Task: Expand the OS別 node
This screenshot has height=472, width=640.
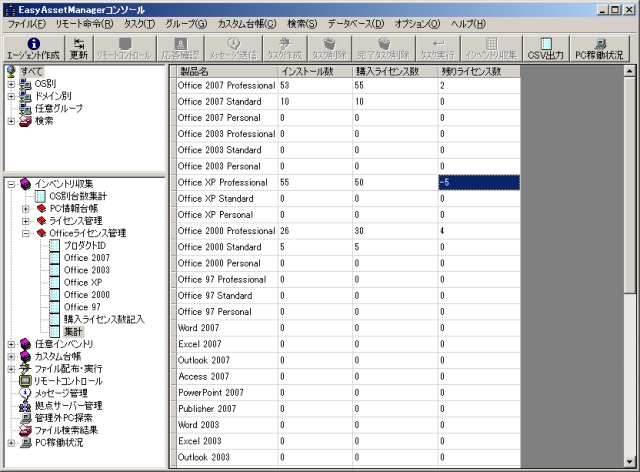Action: point(11,84)
